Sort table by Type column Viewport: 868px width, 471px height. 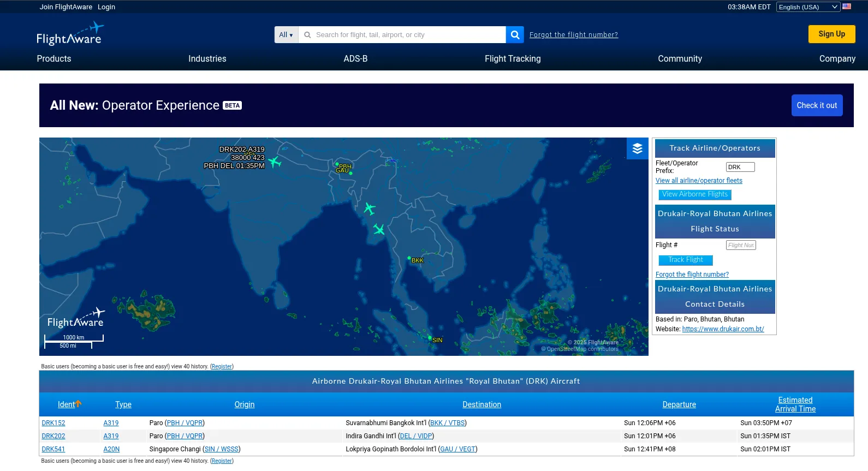pos(123,404)
